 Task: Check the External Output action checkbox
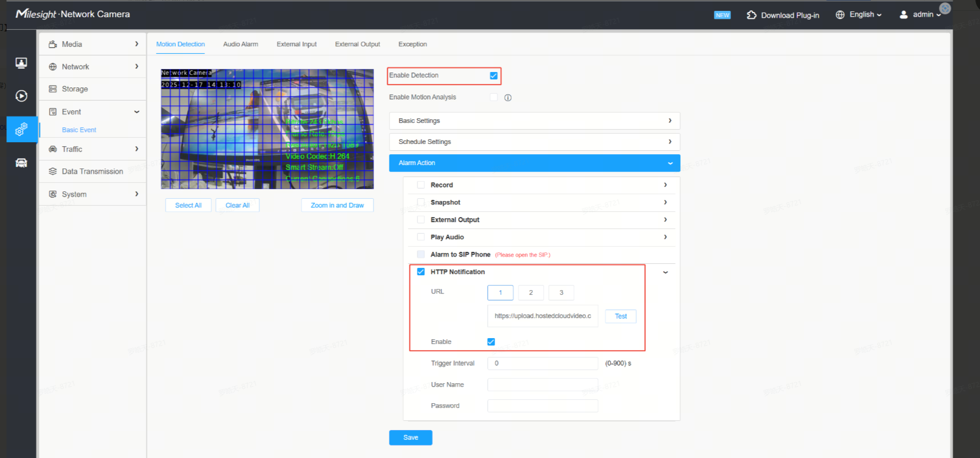[421, 220]
